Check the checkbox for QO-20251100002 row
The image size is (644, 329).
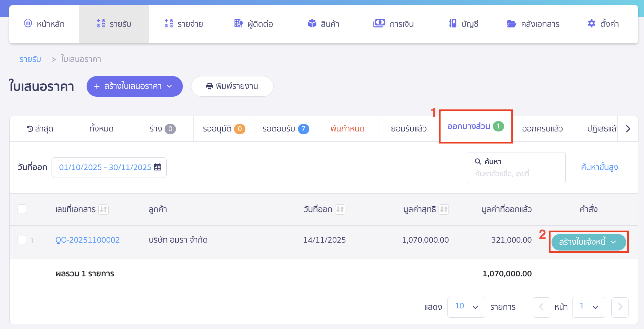[x=22, y=240]
